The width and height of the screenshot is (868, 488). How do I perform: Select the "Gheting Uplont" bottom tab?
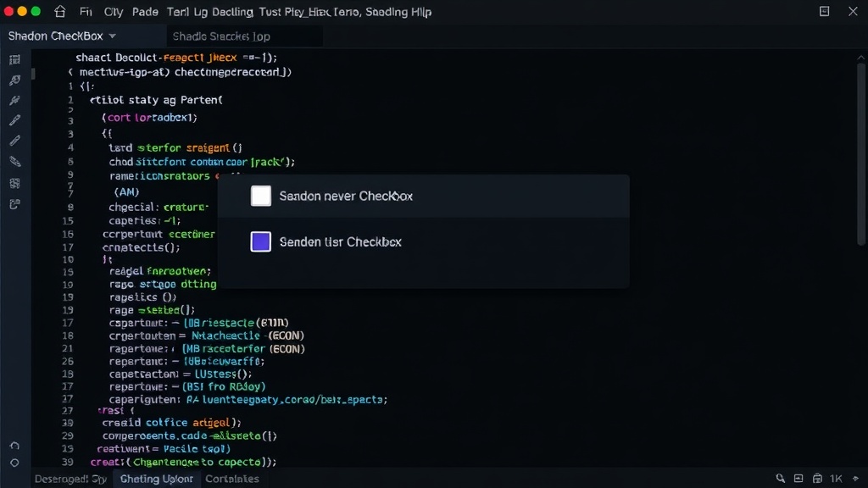(157, 479)
